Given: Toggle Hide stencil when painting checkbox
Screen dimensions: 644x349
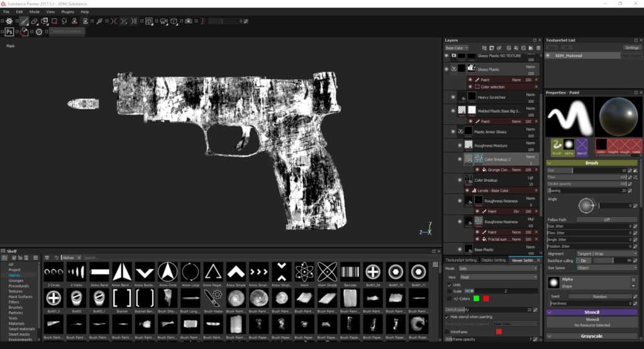Looking at the screenshot, I should [447, 317].
